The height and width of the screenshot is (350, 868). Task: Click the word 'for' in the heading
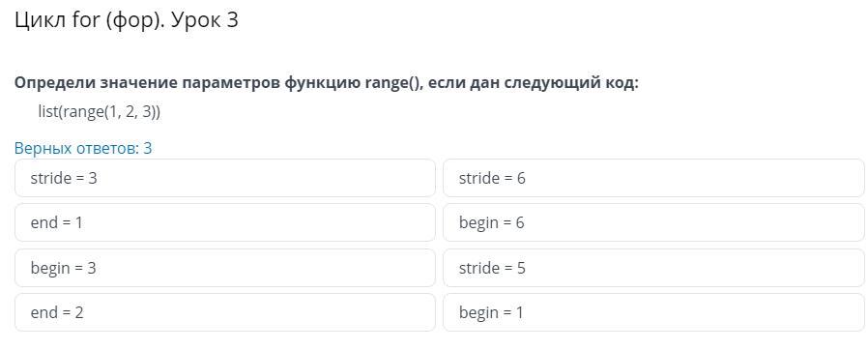[x=85, y=20]
